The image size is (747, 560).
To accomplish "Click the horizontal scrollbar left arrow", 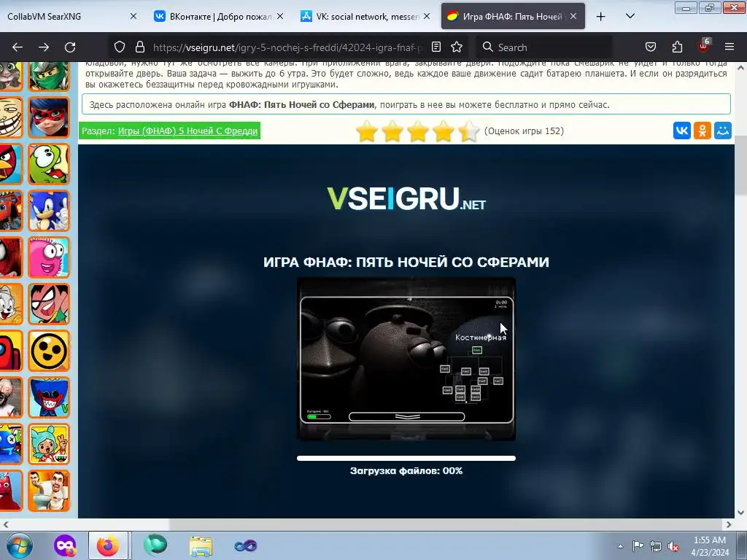I will click(6, 524).
